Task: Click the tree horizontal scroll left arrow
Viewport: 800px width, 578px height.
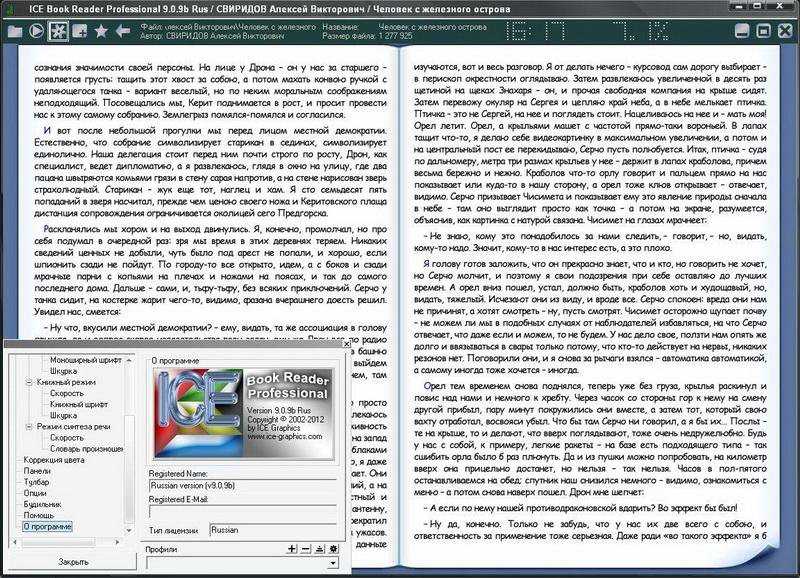Action: point(14,542)
